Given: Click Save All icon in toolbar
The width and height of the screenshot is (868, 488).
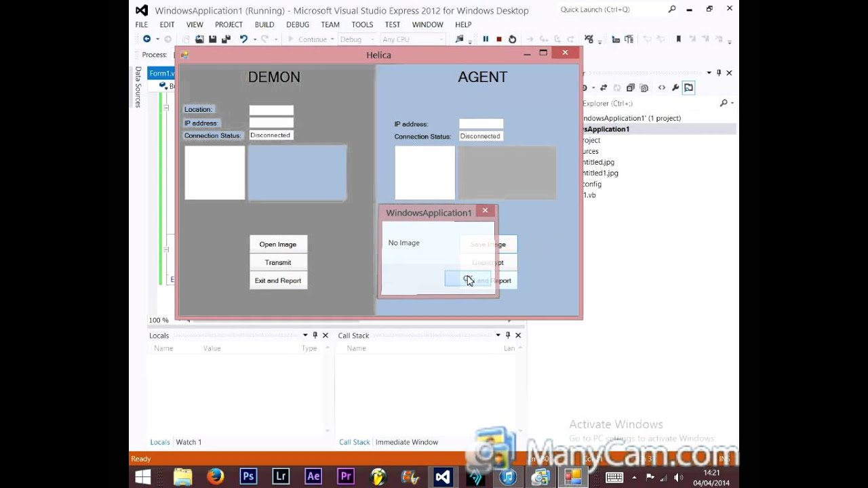Looking at the screenshot, I should 226,39.
